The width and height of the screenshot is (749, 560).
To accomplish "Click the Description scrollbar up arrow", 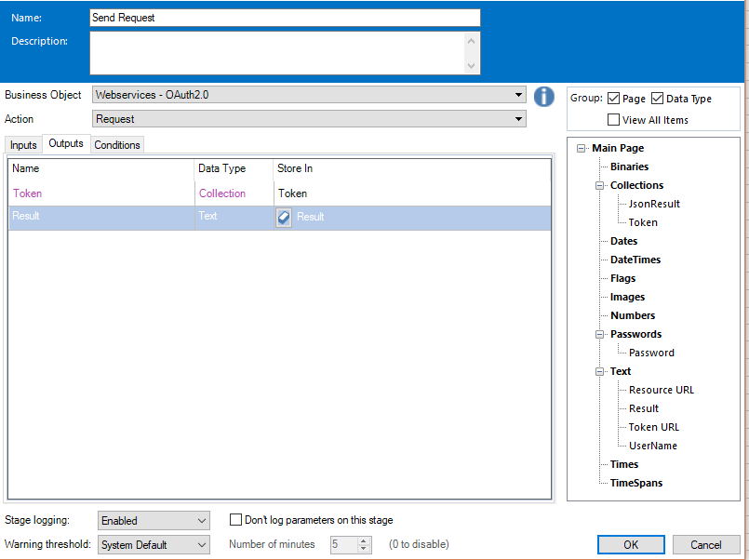I will pos(472,41).
